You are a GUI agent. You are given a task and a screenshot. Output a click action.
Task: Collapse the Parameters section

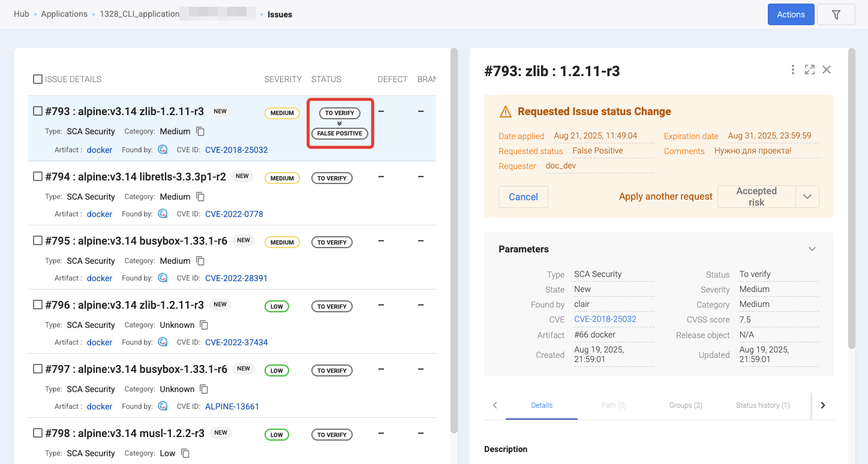(812, 249)
